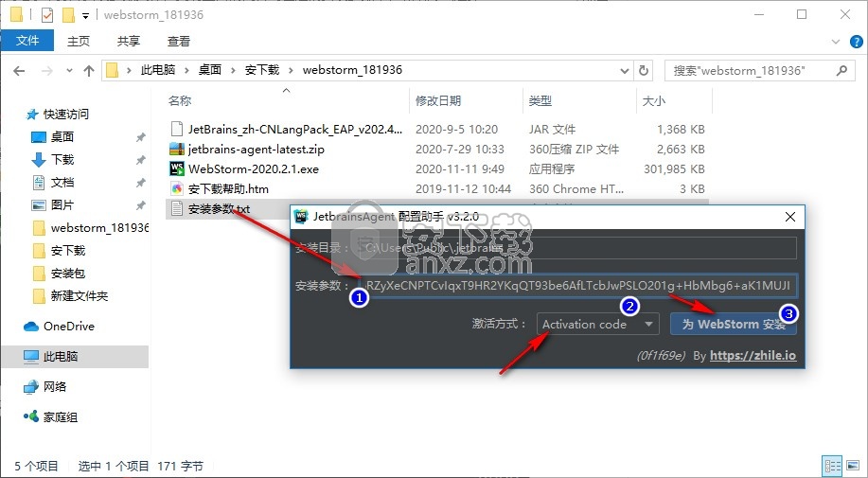Open 网络 in navigation pane
This screenshot has width=868, height=478.
pyautogui.click(x=54, y=386)
